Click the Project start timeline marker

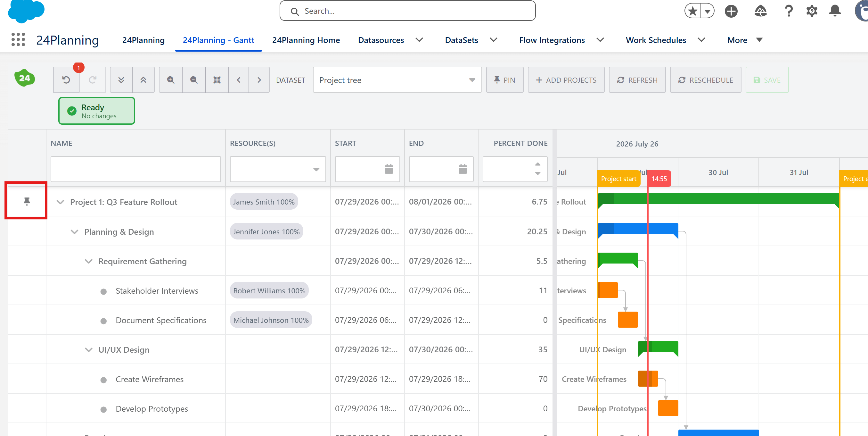(x=618, y=179)
